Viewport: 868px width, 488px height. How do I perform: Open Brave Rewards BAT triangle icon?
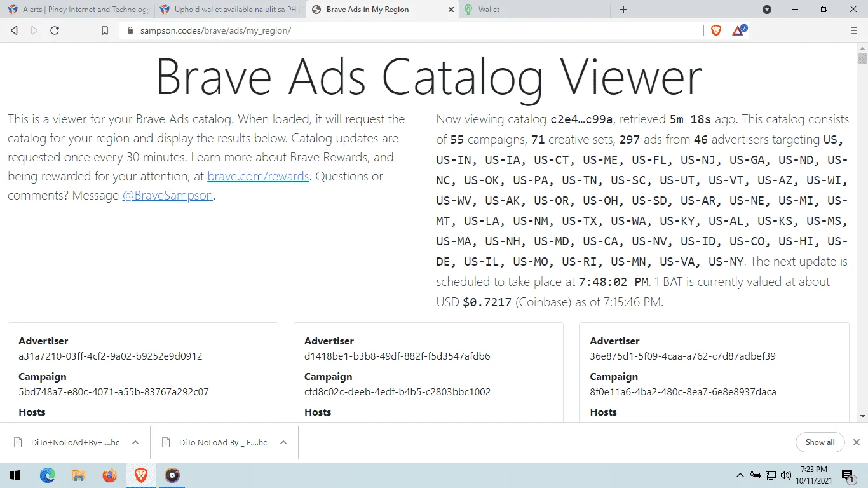739,30
